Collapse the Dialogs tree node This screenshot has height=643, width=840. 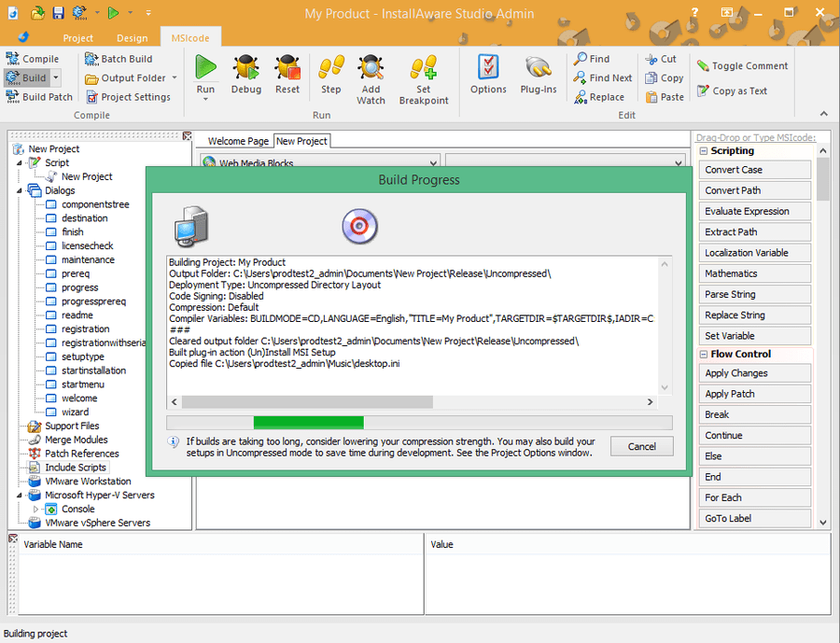click(21, 190)
